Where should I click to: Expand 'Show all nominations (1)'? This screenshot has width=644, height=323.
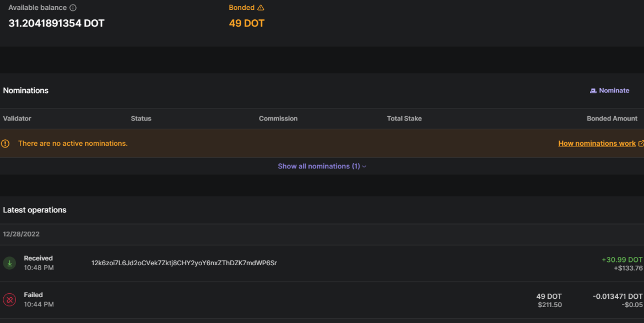(x=318, y=166)
